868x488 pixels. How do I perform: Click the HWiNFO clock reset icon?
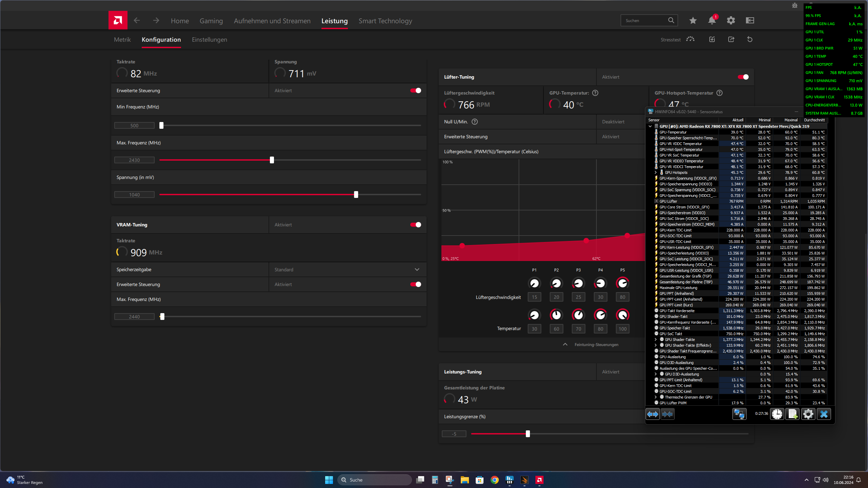[777, 414]
